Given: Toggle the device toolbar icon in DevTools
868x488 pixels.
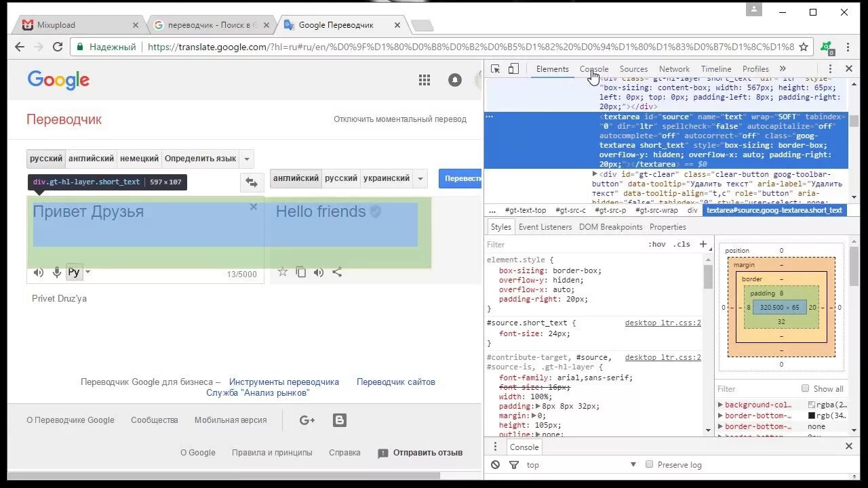Looking at the screenshot, I should (513, 68).
